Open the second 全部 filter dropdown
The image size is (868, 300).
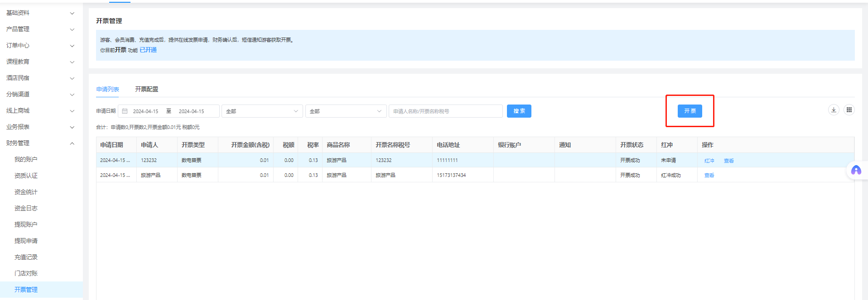tap(346, 111)
